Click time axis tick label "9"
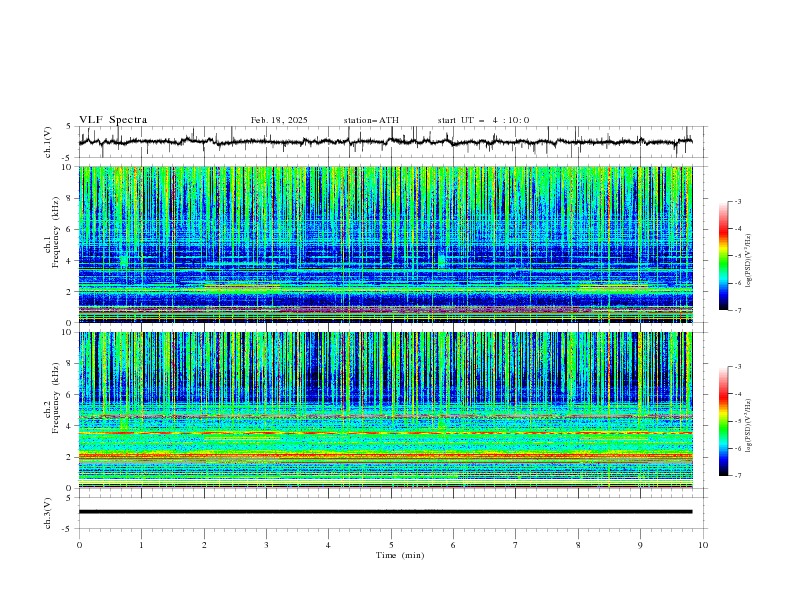The width and height of the screenshot is (792, 612). coord(640,545)
